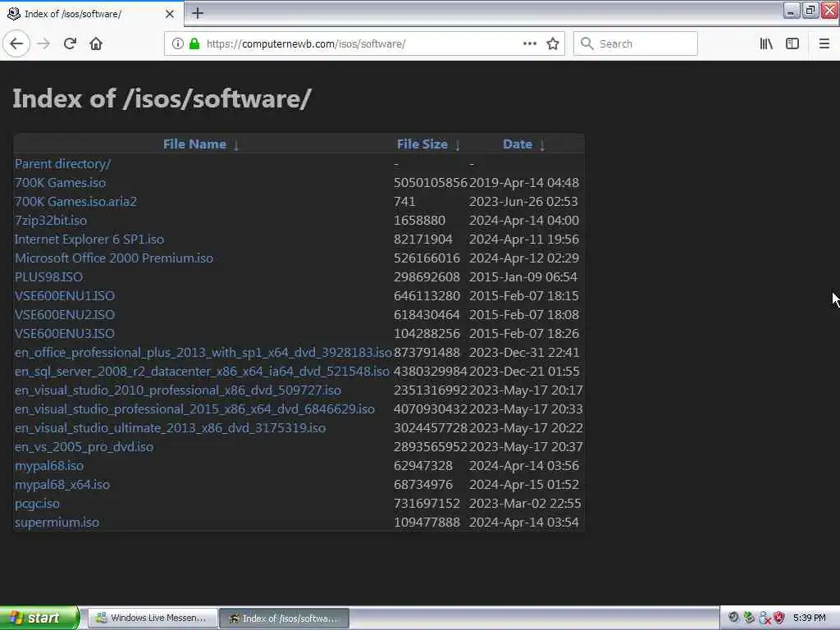840x630 pixels.
Task: Click the green secure connection padlock
Action: pos(194,43)
